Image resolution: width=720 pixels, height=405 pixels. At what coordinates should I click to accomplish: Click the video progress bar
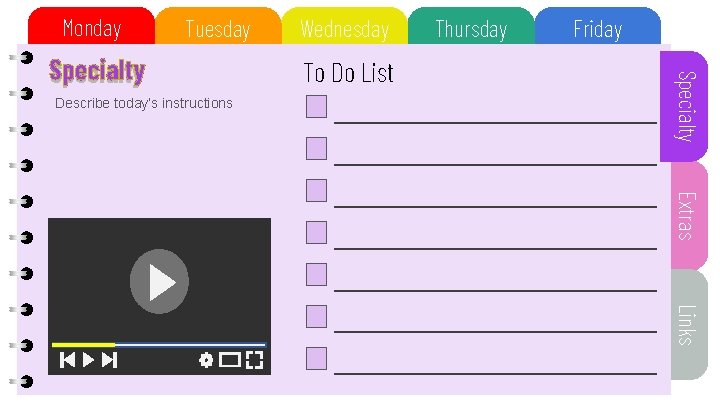(159, 345)
